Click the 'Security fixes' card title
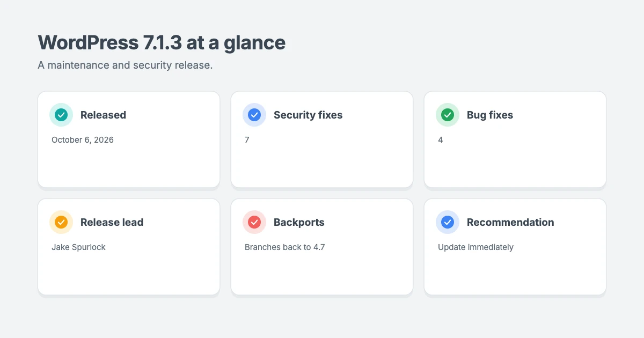Viewport: 644px width, 338px height. click(x=308, y=115)
